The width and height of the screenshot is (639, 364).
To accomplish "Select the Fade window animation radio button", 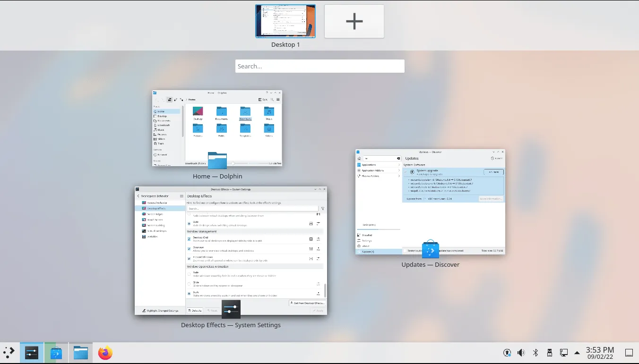I will tap(189, 274).
